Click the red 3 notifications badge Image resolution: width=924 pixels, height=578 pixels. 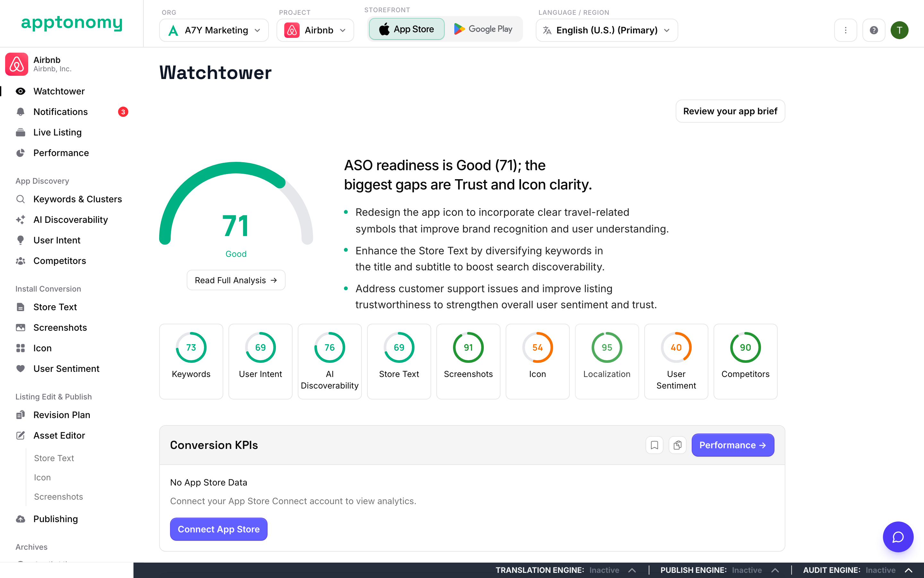pyautogui.click(x=123, y=112)
